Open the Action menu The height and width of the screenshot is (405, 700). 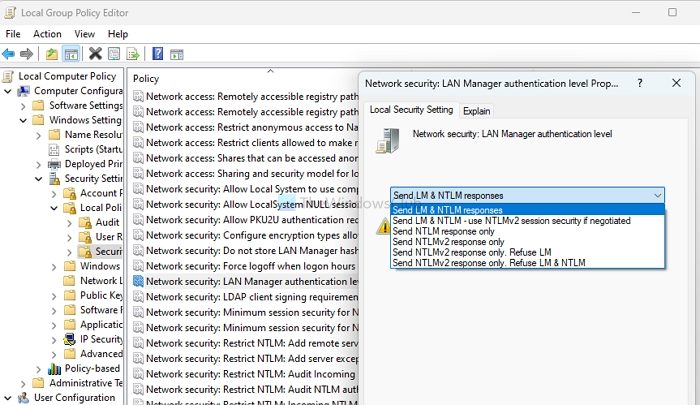click(x=47, y=34)
